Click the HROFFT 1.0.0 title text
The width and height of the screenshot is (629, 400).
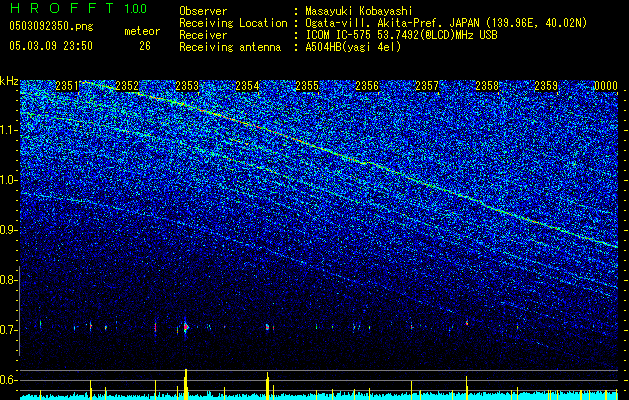(78, 8)
